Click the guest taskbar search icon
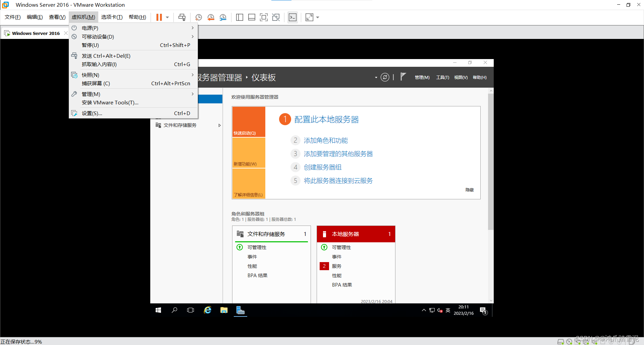Screen dimensions: 644x345 [174, 310]
